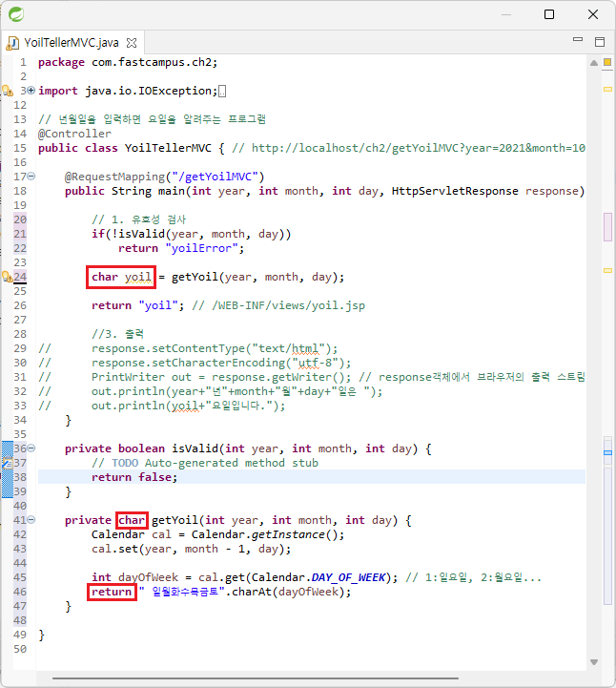Collapse the main method at line 17

coord(31,177)
